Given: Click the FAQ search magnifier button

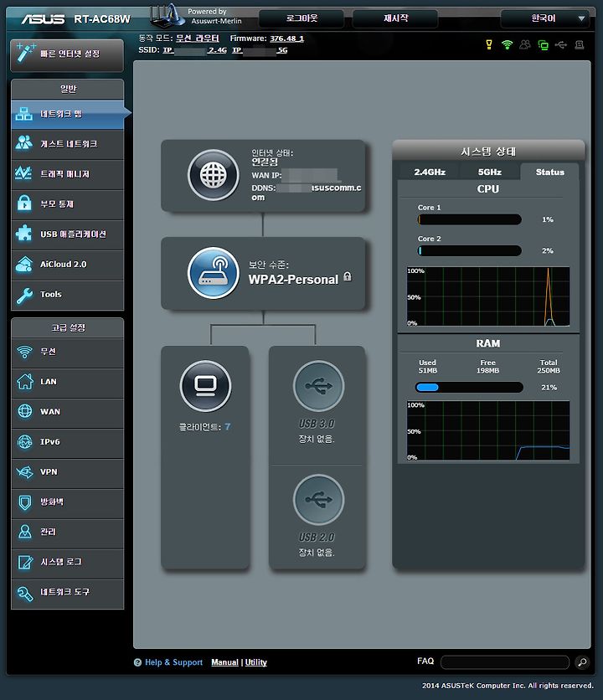Looking at the screenshot, I should (x=582, y=662).
